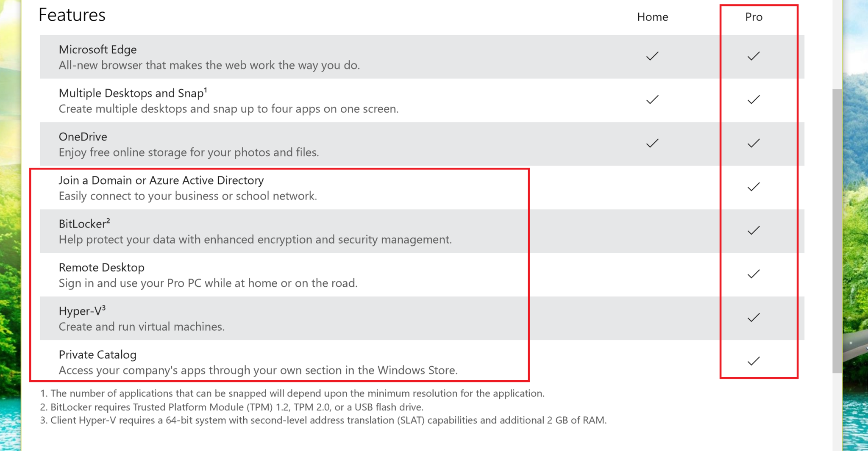Image resolution: width=868 pixels, height=451 pixels.
Task: Click the Remote Desktop feature title
Action: [x=101, y=268]
